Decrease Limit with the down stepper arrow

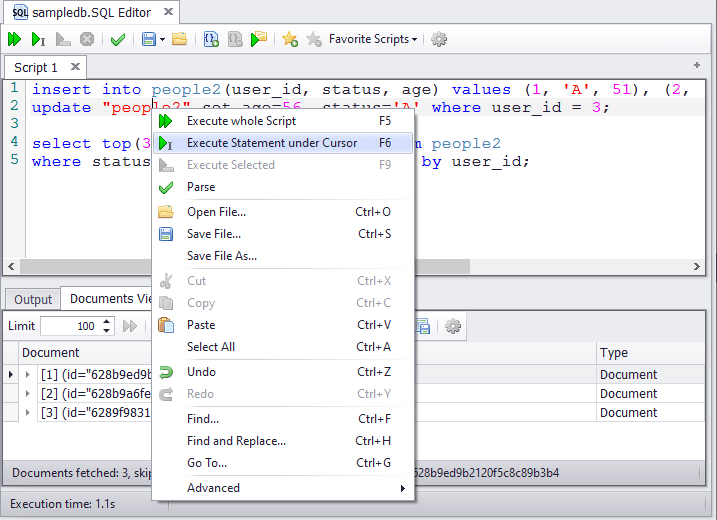[x=107, y=331]
